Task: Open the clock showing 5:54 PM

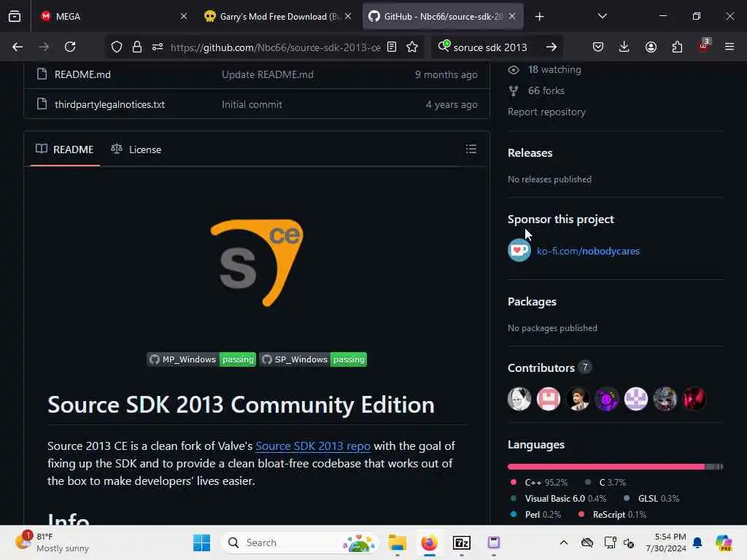Action: [x=665, y=542]
